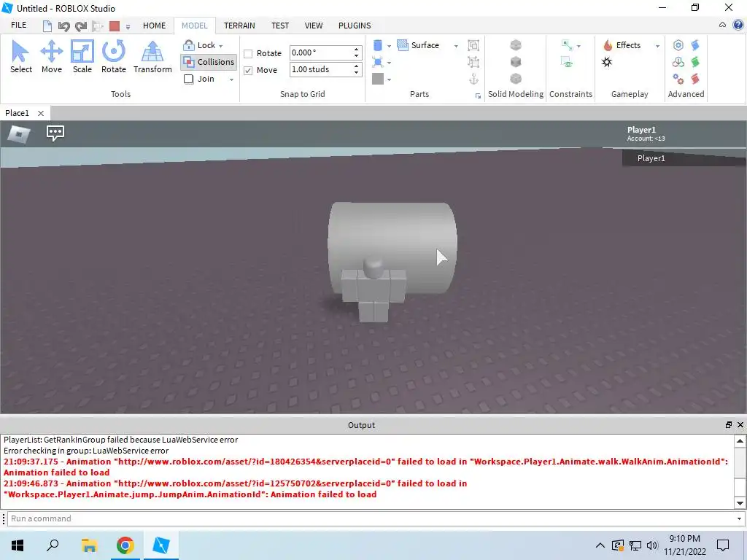Click the gears icon in Advanced
This screenshot has width=747, height=560.
tap(678, 79)
